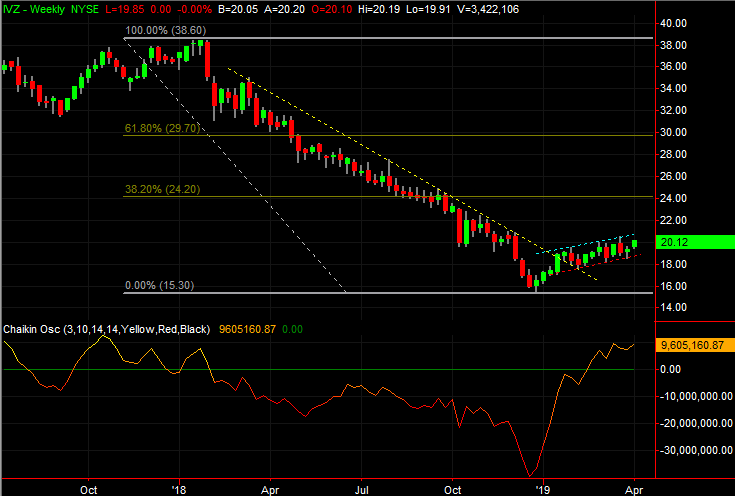Click the green 0.00 value in Chaikin header
This screenshot has width=735, height=496.
(292, 329)
